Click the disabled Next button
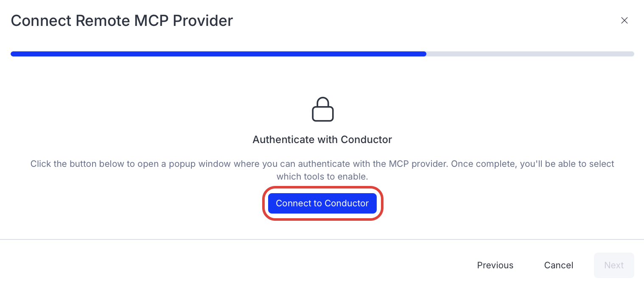Screen dimensions: 644x287 (613, 265)
